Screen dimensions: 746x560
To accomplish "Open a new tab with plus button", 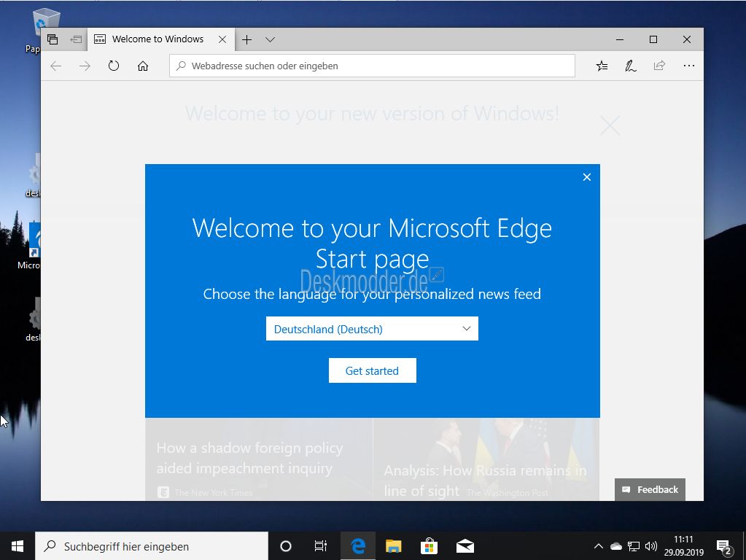I will click(x=246, y=39).
